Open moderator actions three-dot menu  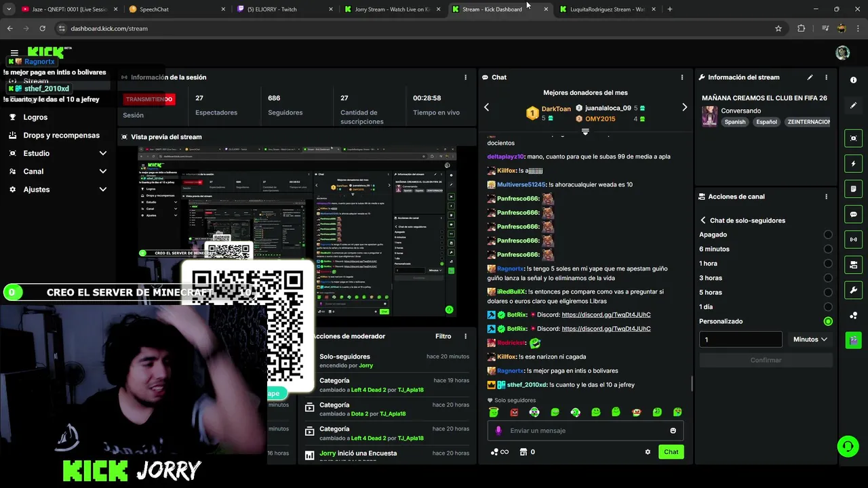(x=465, y=336)
